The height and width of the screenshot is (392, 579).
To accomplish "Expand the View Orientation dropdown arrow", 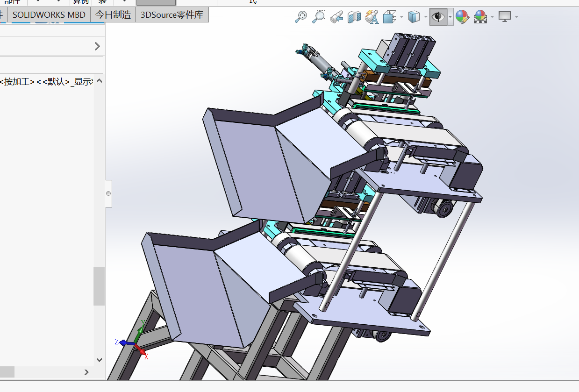I will (401, 17).
